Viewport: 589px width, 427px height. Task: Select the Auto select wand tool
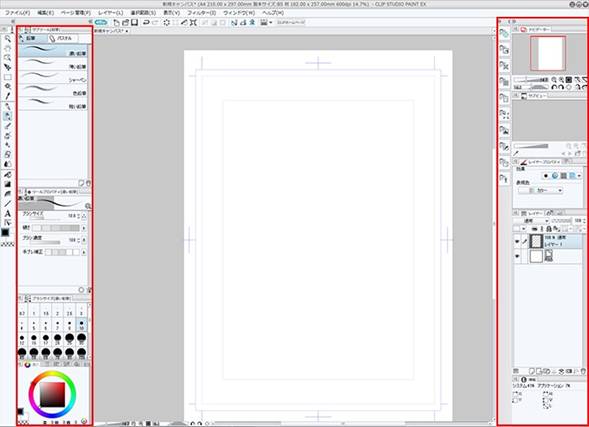[x=8, y=87]
